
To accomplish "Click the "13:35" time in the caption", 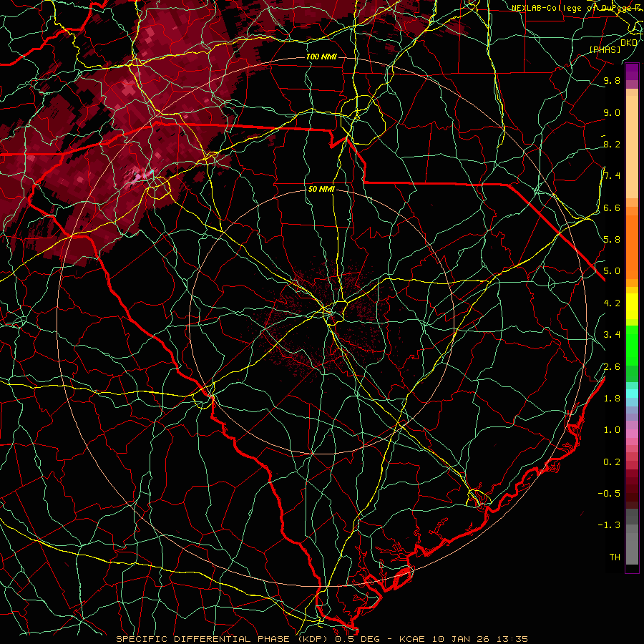I will click(512, 639).
